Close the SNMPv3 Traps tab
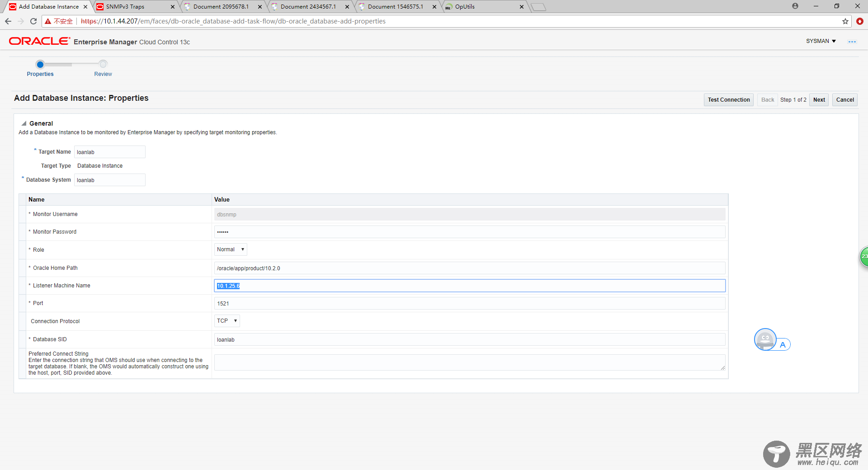This screenshot has width=868, height=470. pos(173,7)
